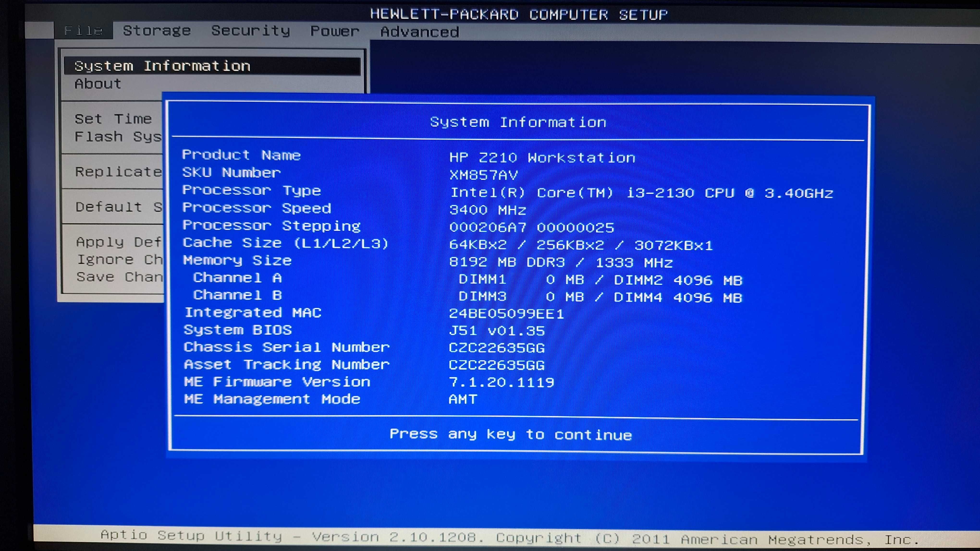Viewport: 980px width, 551px height.
Task: Click the Processor Type label
Action: click(x=251, y=190)
